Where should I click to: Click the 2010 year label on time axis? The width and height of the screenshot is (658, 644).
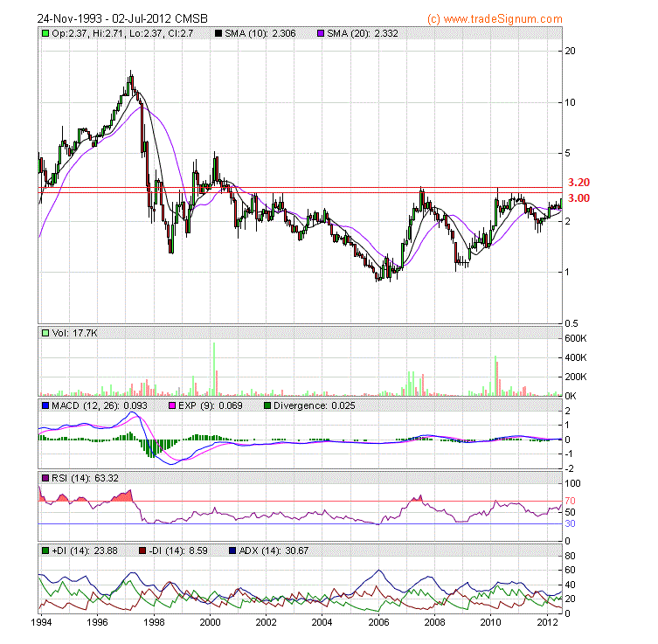[x=490, y=622]
